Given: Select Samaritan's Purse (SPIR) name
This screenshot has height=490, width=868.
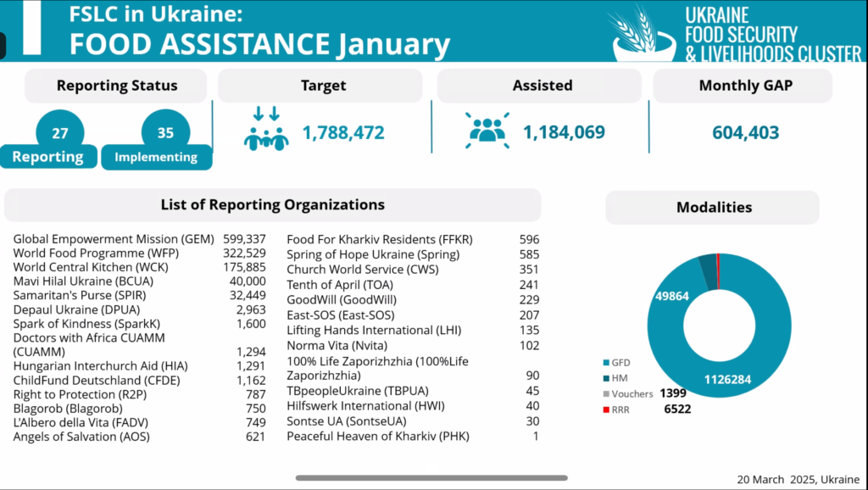Looking at the screenshot, I should click(x=81, y=296).
